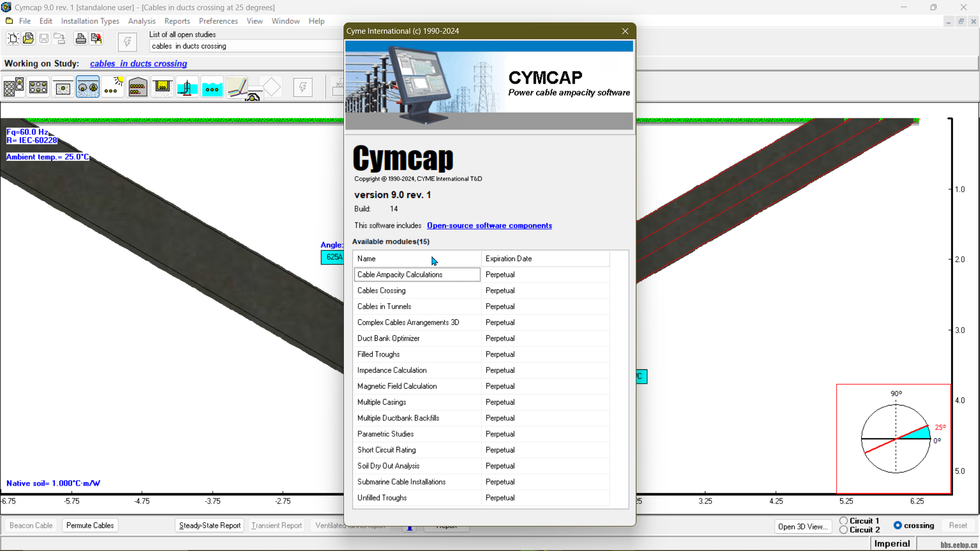Select the Complex Cables Arrangements 3D row
The height and width of the screenshot is (551, 980).
click(x=481, y=322)
